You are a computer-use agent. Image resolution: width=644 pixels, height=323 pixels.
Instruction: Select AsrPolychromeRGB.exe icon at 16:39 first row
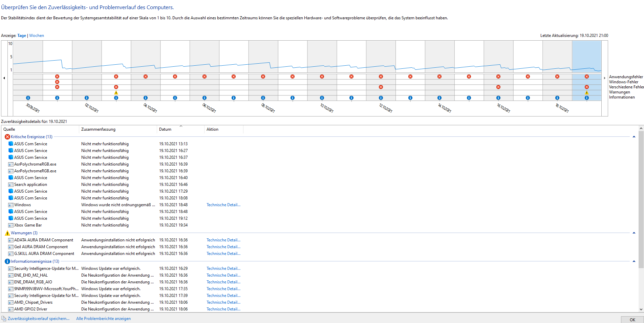pos(11,164)
